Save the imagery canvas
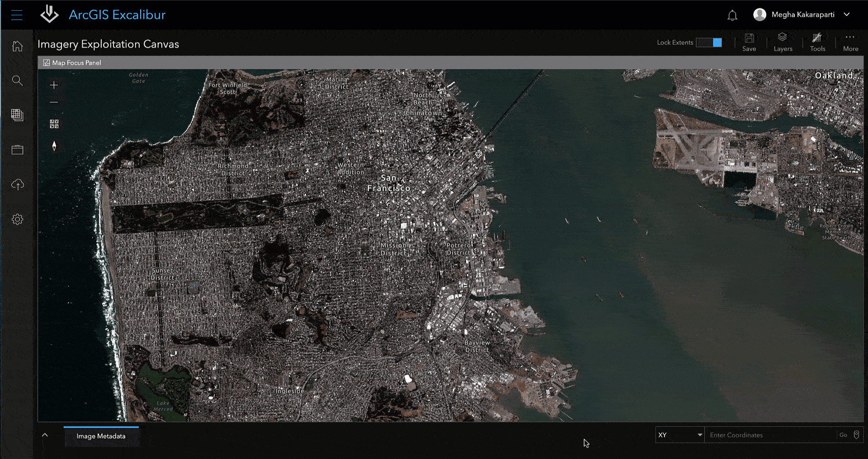The image size is (868, 459). pyautogui.click(x=749, y=43)
